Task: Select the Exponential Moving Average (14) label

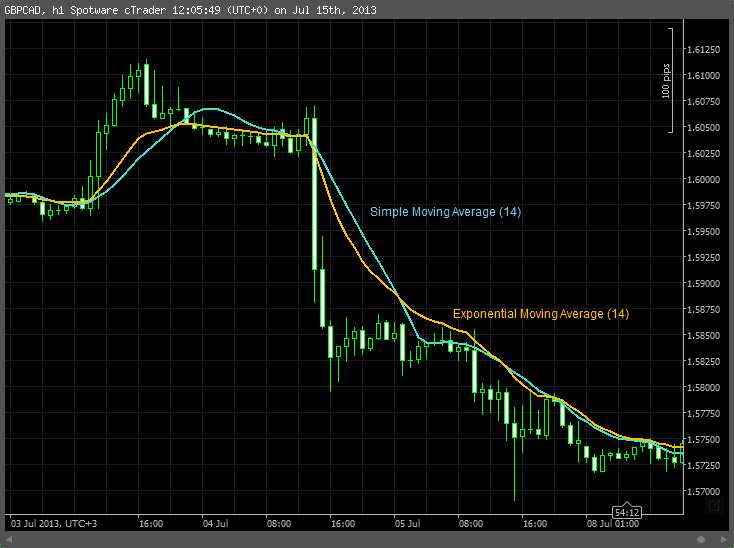Action: (541, 314)
